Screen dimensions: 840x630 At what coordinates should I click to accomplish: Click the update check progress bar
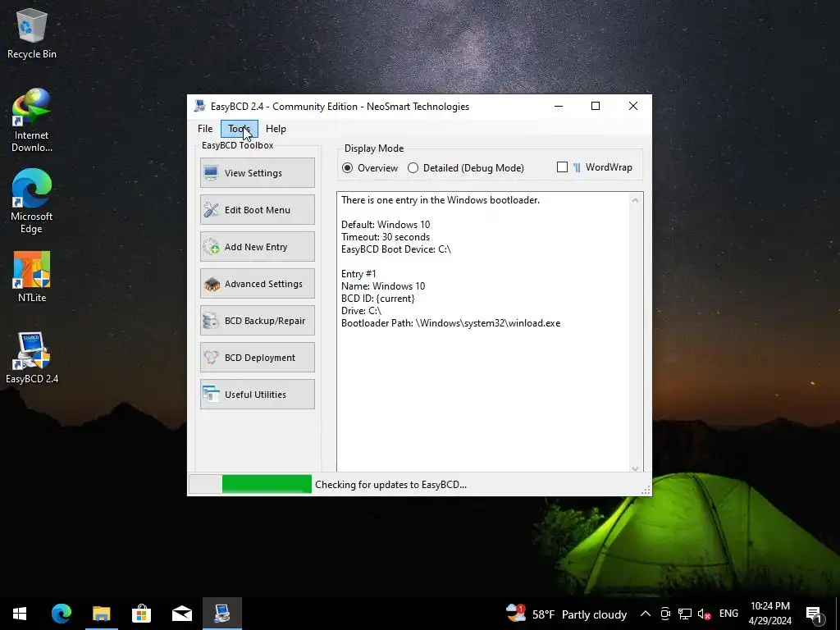(x=251, y=484)
